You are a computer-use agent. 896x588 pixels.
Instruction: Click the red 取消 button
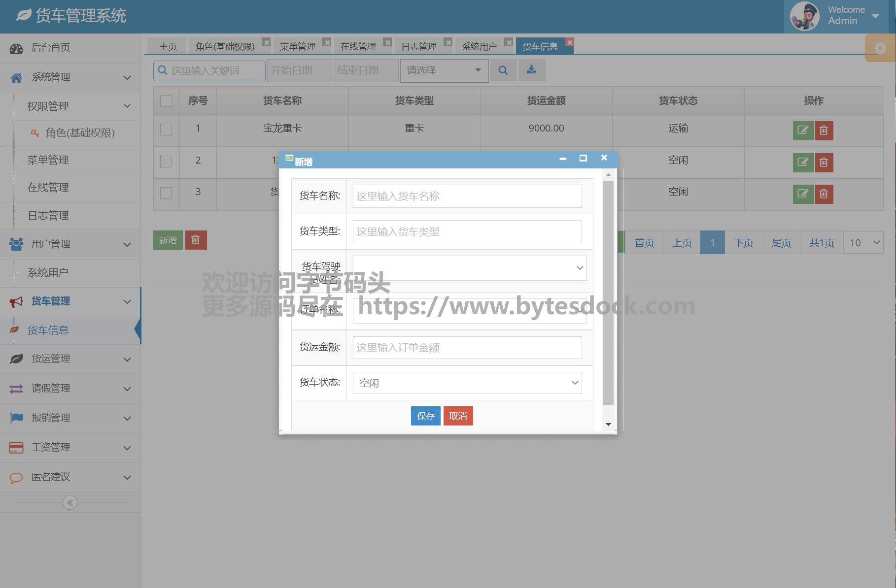458,416
